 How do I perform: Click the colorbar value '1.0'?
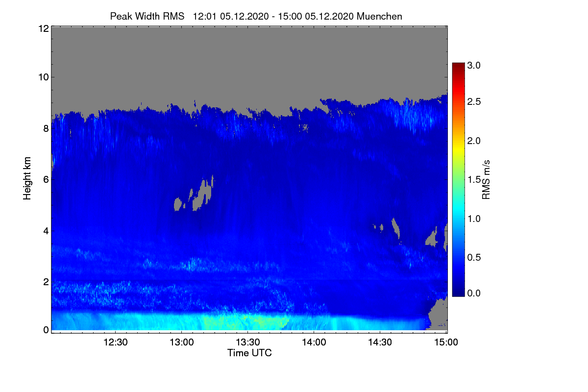[x=474, y=219]
